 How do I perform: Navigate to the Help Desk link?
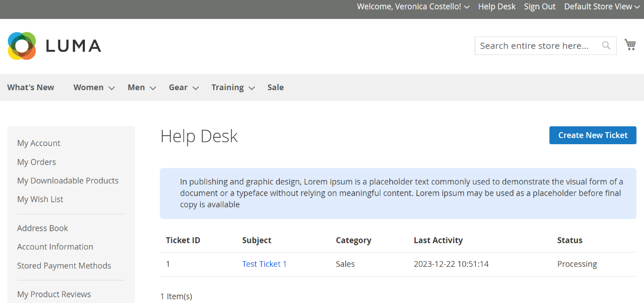point(496,6)
